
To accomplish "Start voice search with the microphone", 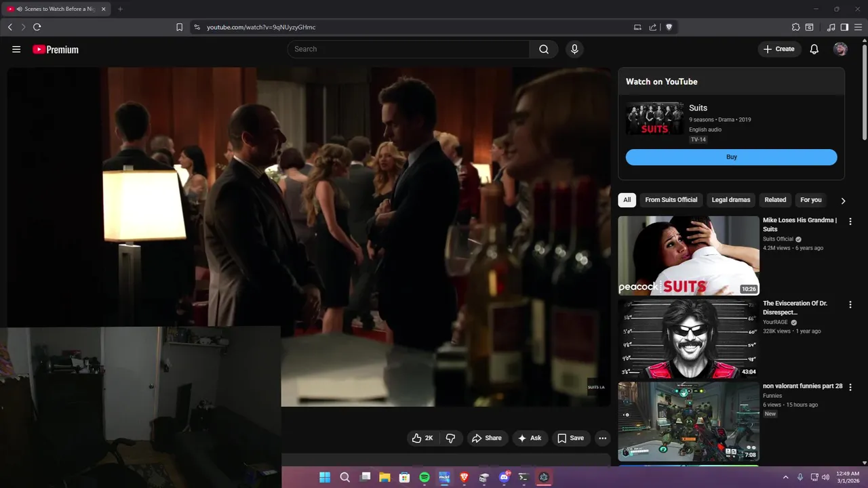I will [x=574, y=49].
